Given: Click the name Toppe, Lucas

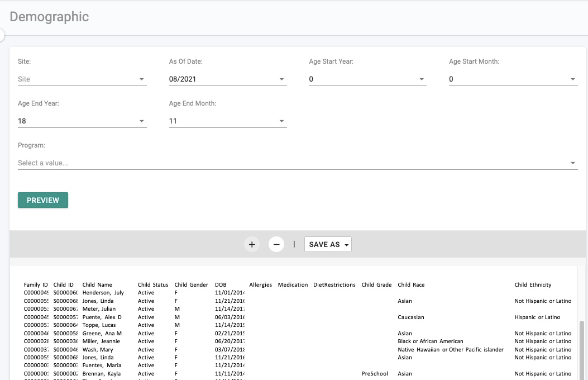Looking at the screenshot, I should 99,325.
